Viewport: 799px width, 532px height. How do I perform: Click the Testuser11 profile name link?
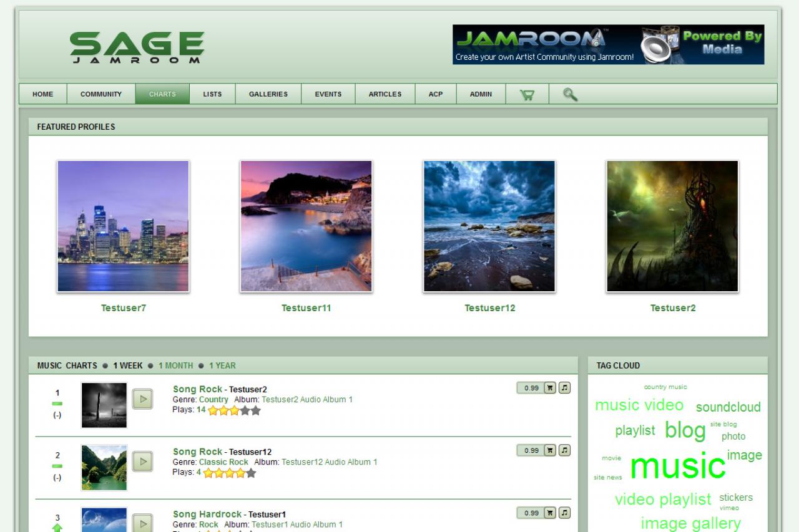pos(306,308)
